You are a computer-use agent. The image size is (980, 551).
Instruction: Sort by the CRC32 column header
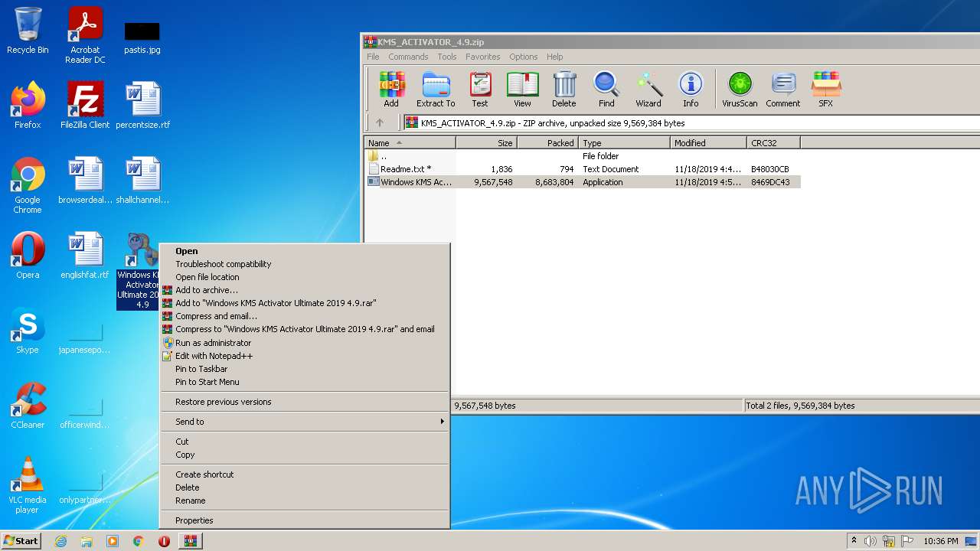pyautogui.click(x=773, y=143)
